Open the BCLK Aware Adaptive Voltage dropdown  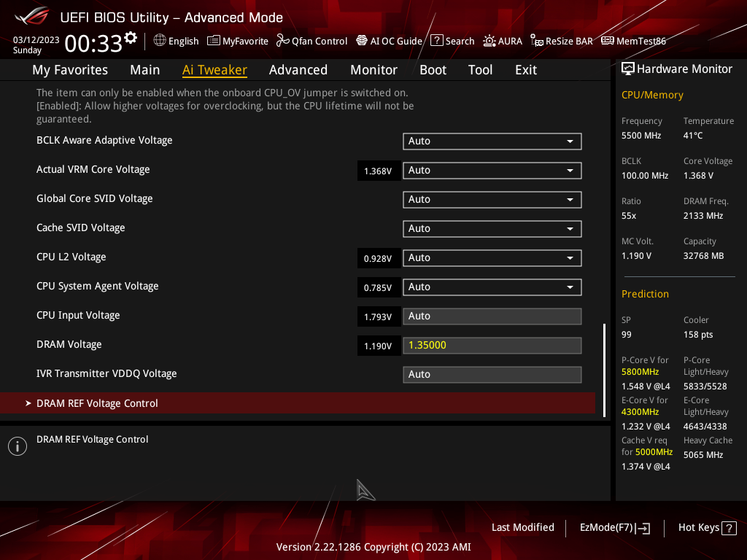click(492, 141)
